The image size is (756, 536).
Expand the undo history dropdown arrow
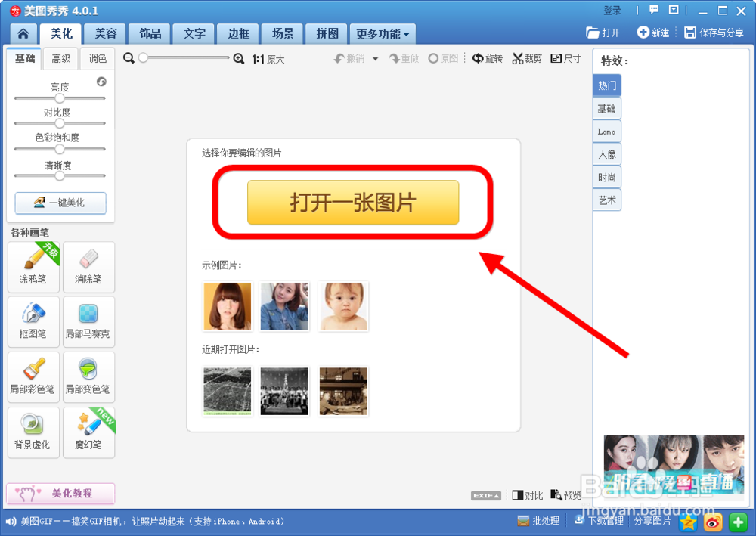tap(375, 59)
